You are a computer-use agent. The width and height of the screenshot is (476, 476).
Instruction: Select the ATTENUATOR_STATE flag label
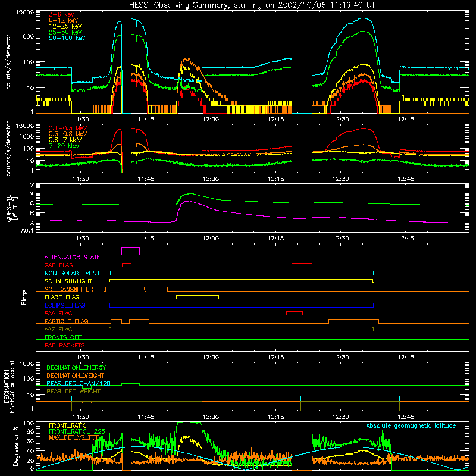[72, 258]
